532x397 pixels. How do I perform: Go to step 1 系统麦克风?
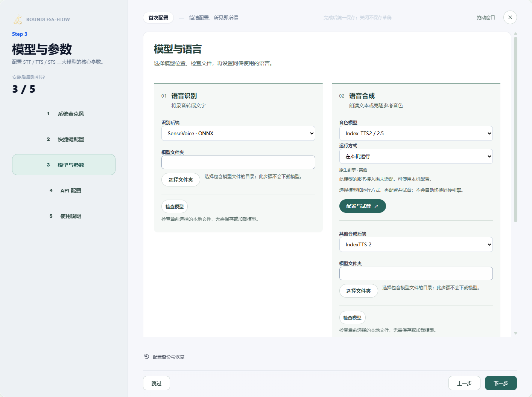coord(64,114)
